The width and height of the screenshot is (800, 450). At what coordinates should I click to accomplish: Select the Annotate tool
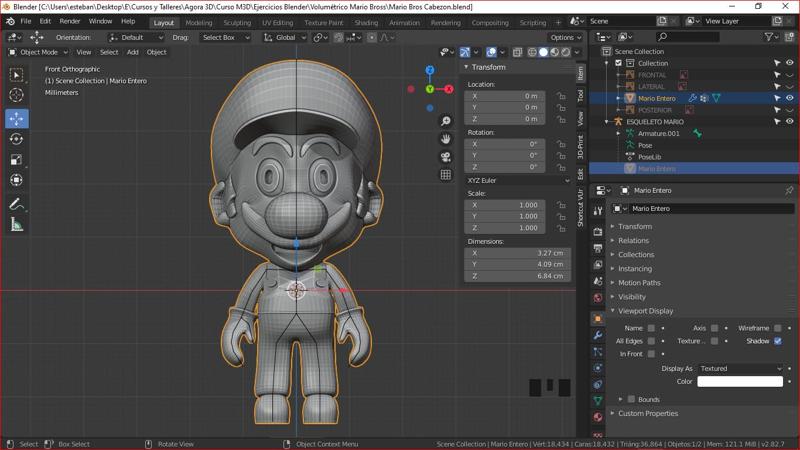click(x=16, y=204)
